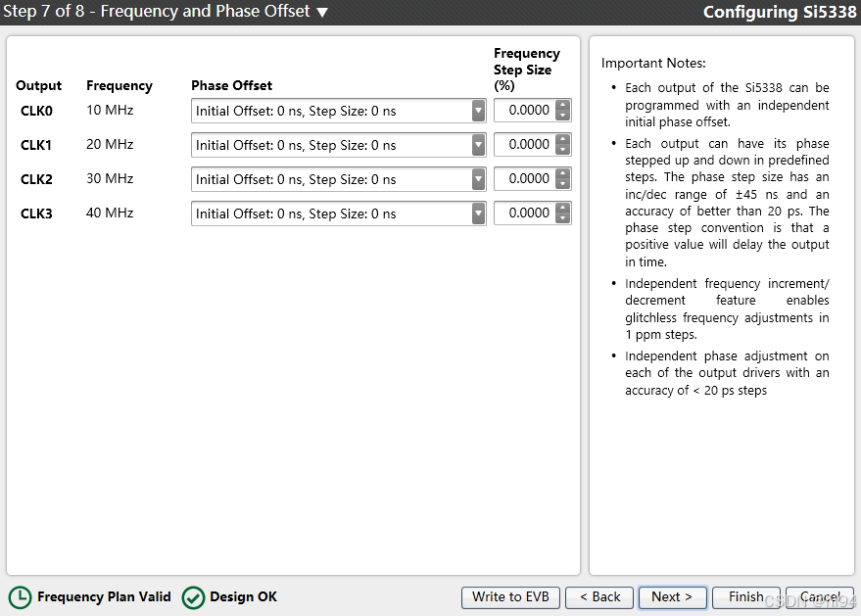Screen dimensions: 861x616
Task: Increase CLK2 frequency step size
Action: coord(563,173)
